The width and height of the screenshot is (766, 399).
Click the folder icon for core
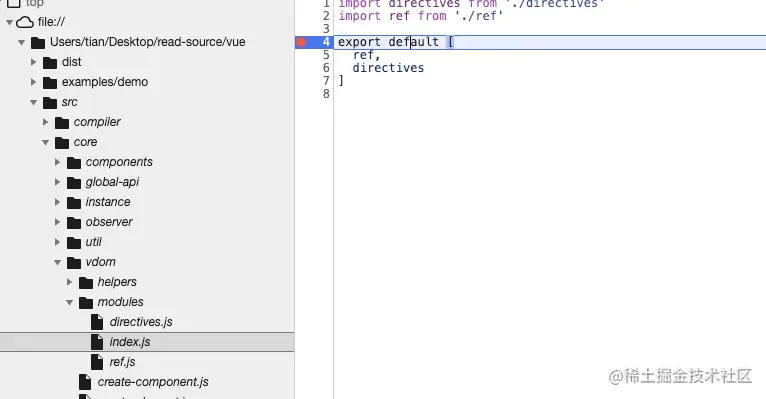62,143
